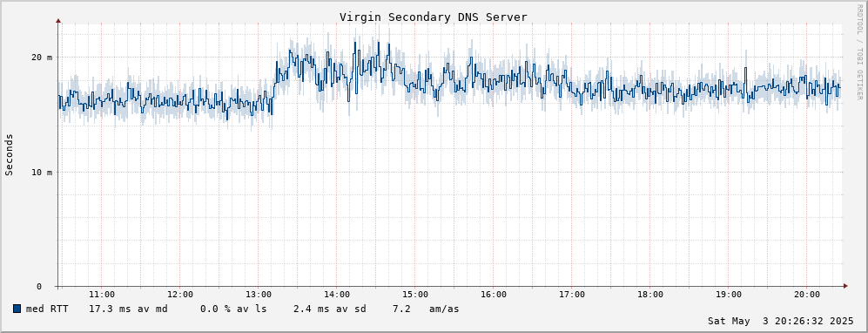868x333 pixels.
Task: Click the 20:00 time axis label
Action: coord(807,295)
